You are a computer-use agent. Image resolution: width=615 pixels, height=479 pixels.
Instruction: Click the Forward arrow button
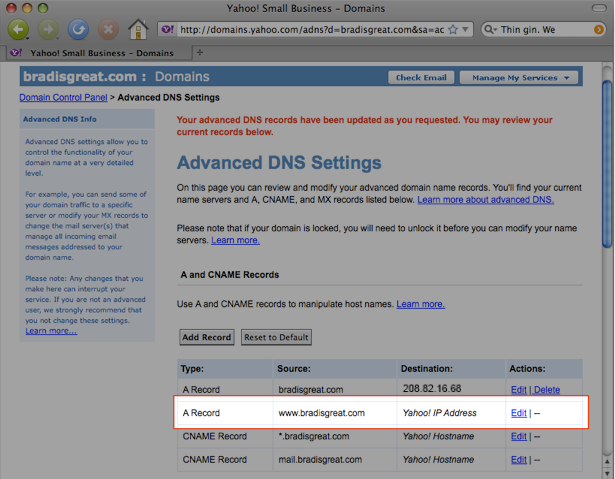(x=48, y=29)
